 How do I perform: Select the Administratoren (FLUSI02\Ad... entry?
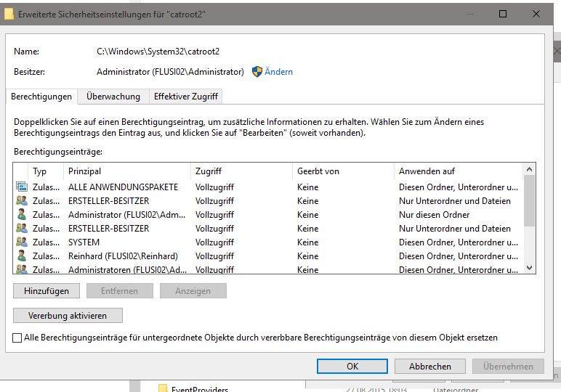(x=127, y=269)
